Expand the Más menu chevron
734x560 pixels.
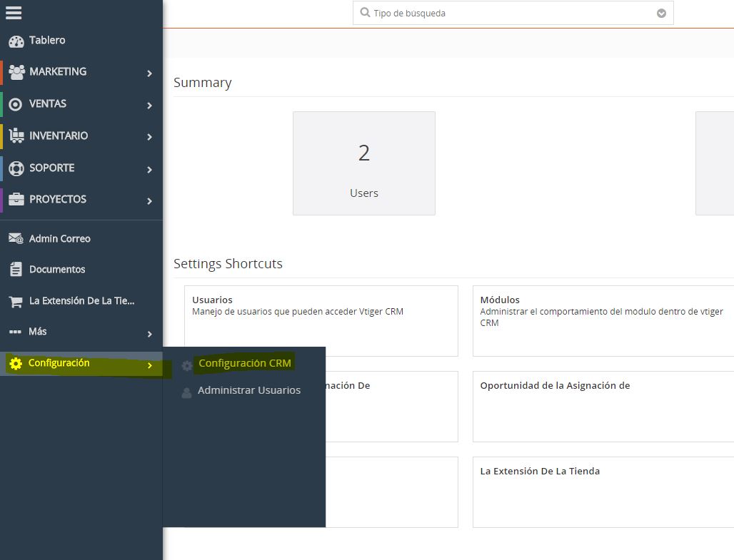(x=149, y=334)
